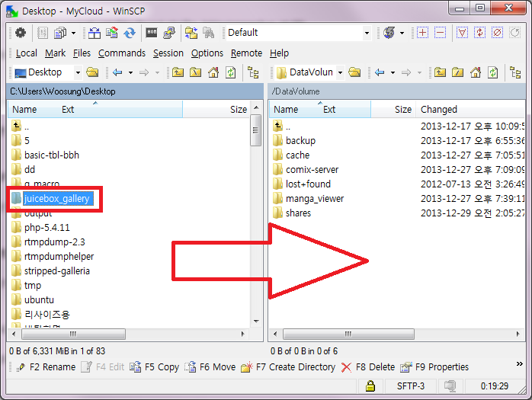Screen dimensions: 532x400
Task: Click the session lock status icon
Action: [x=370, y=386]
